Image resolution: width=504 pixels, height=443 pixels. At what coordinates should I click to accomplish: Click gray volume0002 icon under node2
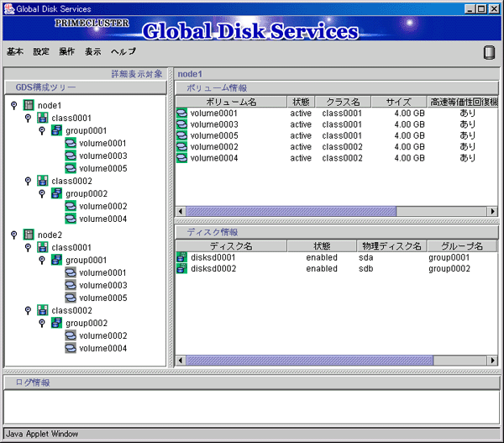point(71,335)
